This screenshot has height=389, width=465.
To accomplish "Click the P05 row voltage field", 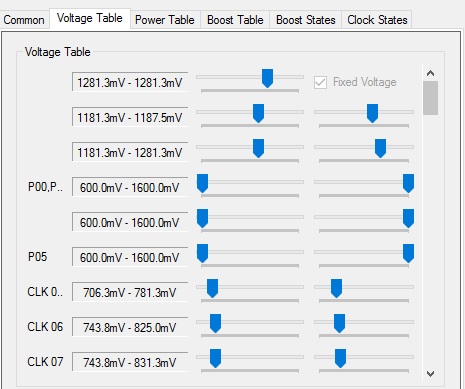I will (130, 258).
